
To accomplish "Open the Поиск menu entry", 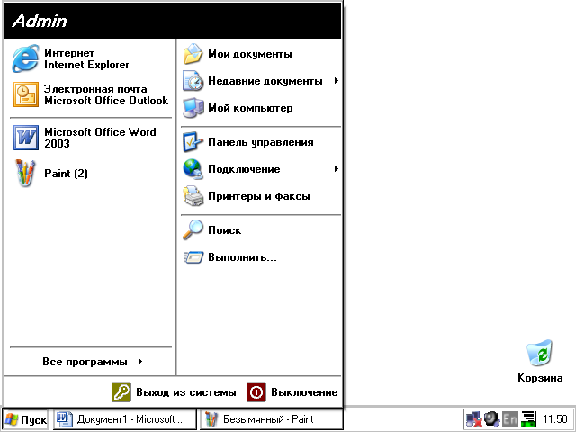I will (x=262, y=230).
